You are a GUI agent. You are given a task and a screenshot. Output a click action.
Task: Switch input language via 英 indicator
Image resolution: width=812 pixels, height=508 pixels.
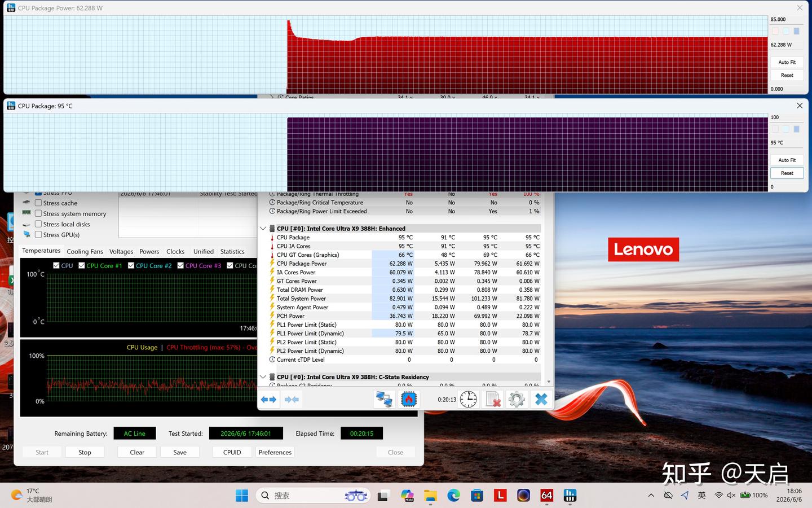(701, 496)
